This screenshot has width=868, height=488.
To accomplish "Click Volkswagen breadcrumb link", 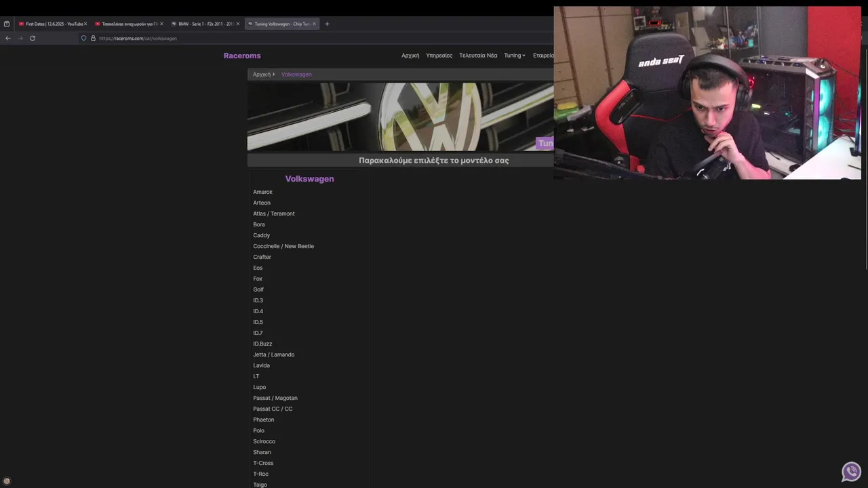I will pyautogui.click(x=296, y=75).
